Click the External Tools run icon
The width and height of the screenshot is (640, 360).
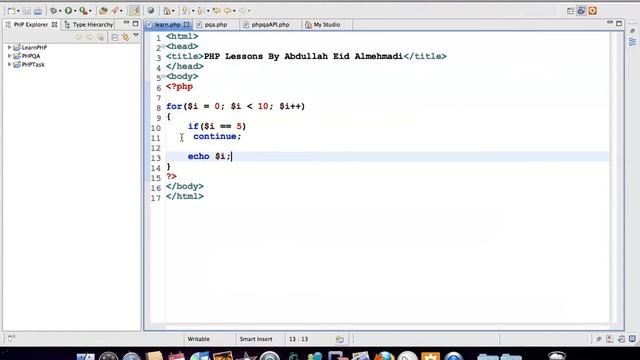click(83, 11)
